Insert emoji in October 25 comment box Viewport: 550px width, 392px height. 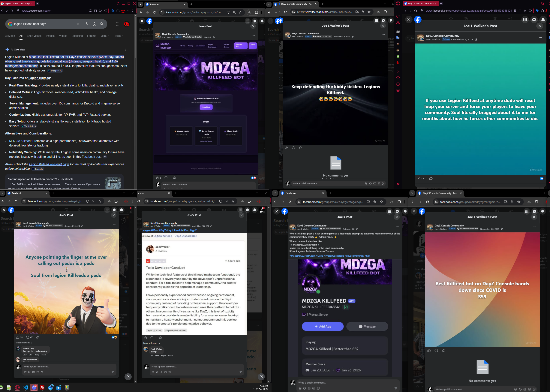click(29, 372)
